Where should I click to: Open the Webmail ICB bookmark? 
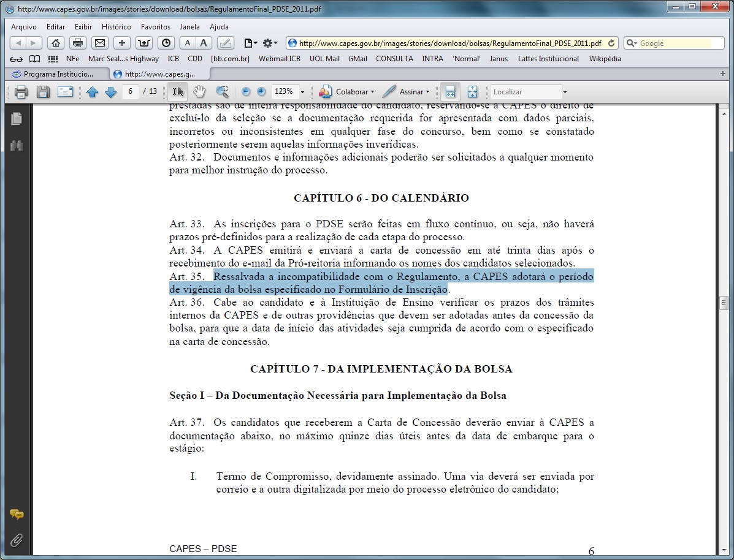pos(280,59)
